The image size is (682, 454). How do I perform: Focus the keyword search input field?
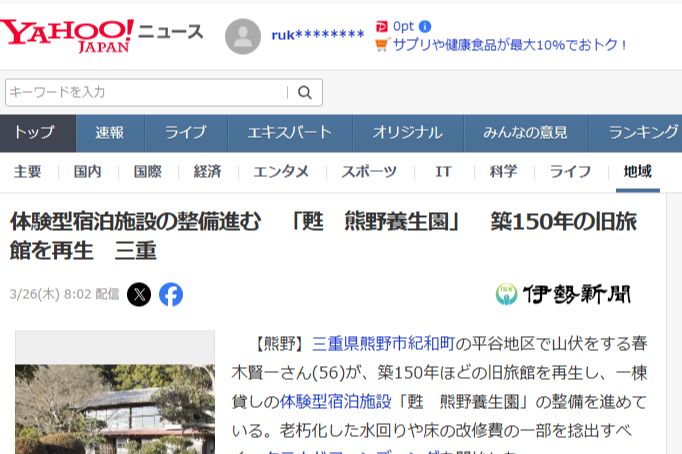pos(145,92)
